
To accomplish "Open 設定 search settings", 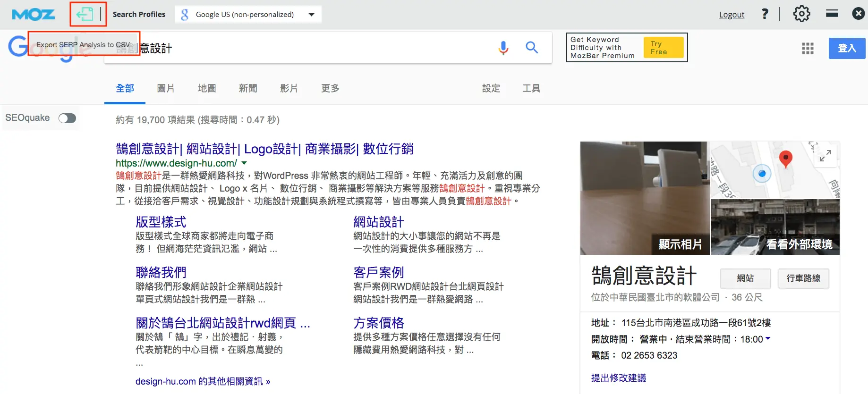I will 491,88.
